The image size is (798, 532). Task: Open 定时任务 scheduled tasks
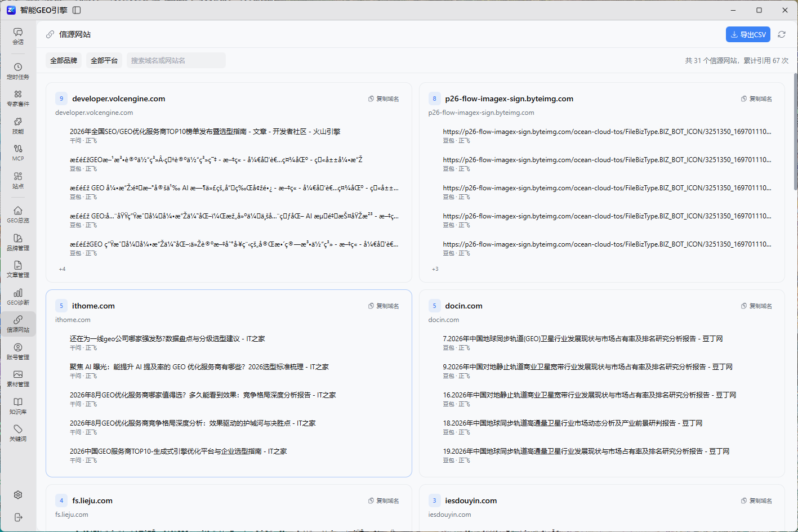point(18,71)
